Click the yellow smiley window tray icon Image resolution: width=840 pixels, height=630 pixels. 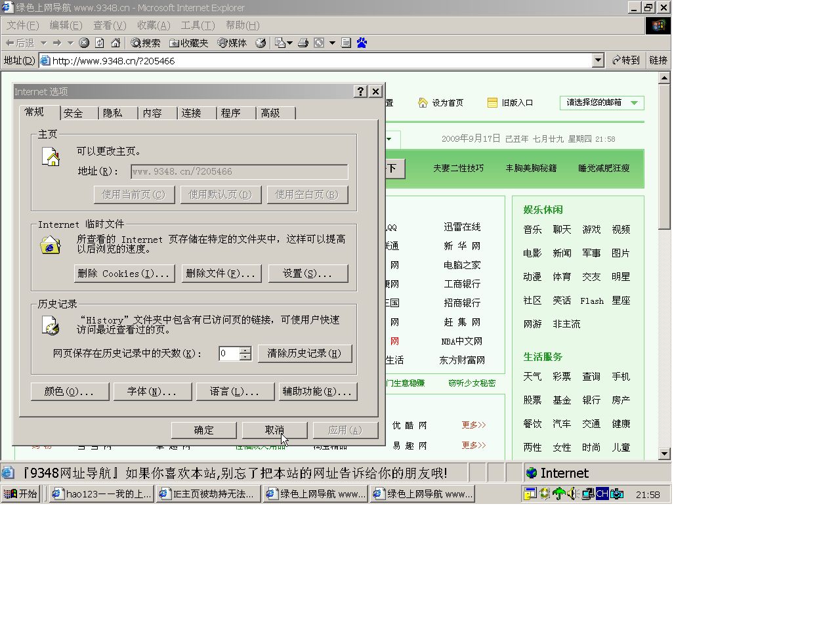point(530,493)
